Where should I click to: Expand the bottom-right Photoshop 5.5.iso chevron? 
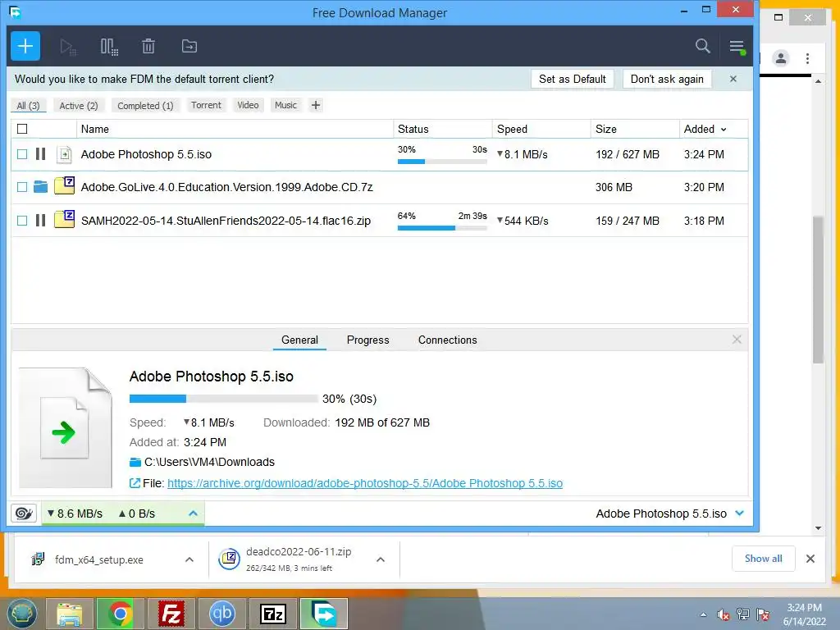tap(740, 514)
